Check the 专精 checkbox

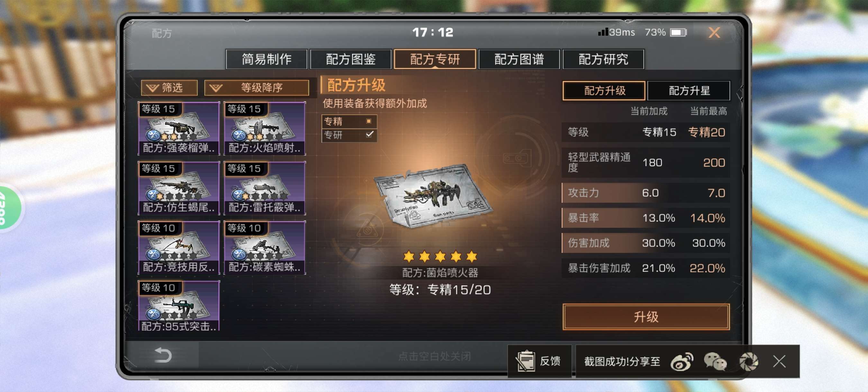(369, 121)
